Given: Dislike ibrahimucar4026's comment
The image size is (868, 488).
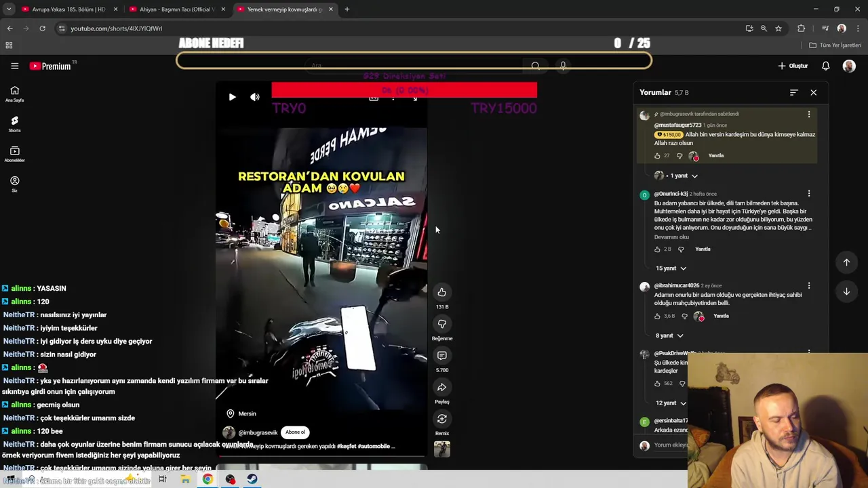Looking at the screenshot, I should [684, 316].
